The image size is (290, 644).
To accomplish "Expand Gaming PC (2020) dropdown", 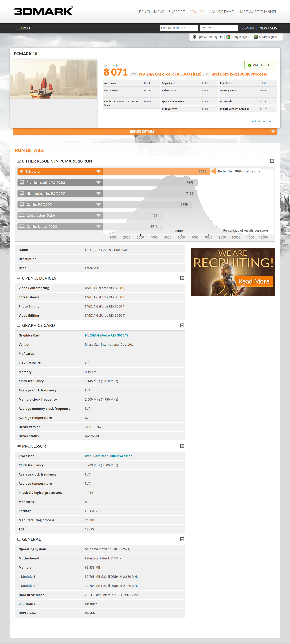I will click(x=98, y=204).
